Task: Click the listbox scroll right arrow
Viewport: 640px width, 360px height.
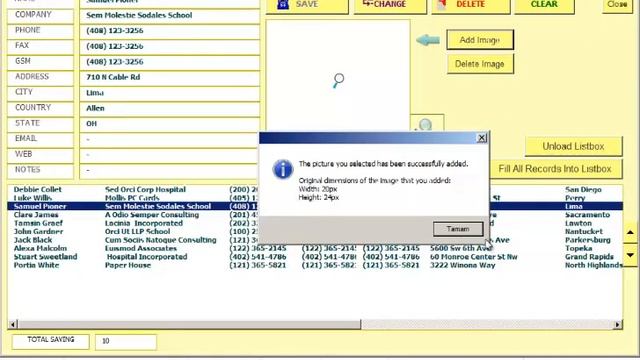Action: coord(618,324)
